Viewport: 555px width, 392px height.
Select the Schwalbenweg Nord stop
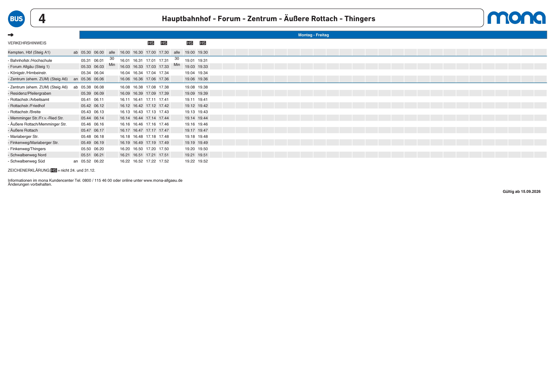tap(27, 155)
